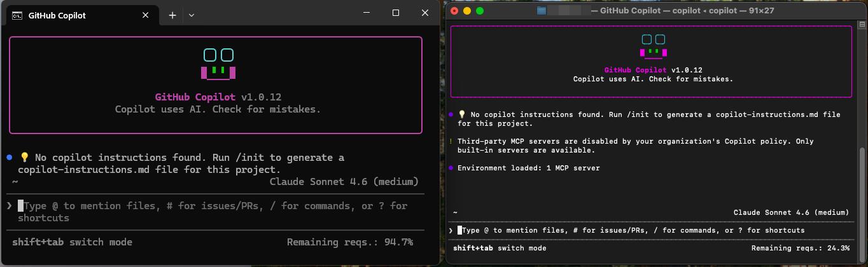Image resolution: width=868 pixels, height=267 pixels.
Task: Click the terminal icon on the GitHub Copilot tab
Action: tap(18, 15)
